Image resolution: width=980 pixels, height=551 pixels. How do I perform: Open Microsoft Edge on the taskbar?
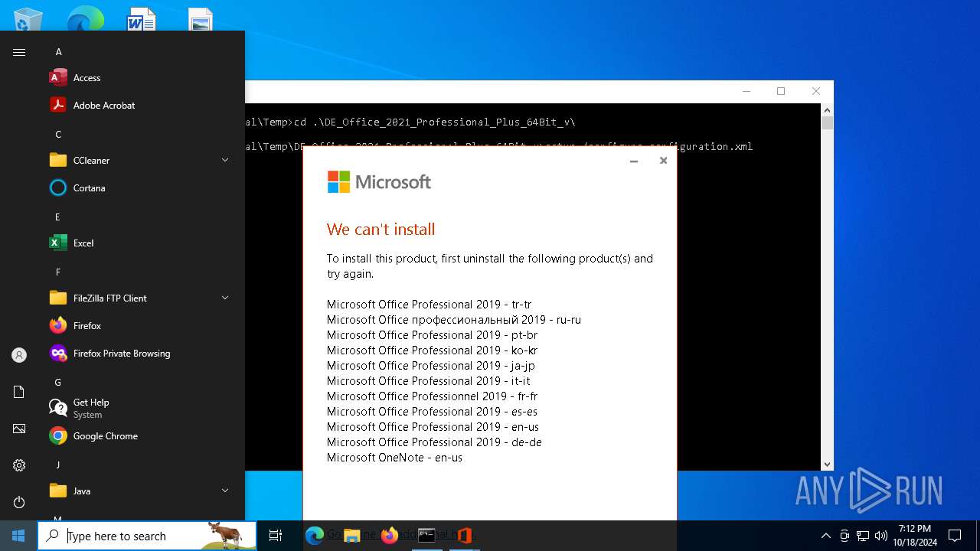[x=315, y=536]
